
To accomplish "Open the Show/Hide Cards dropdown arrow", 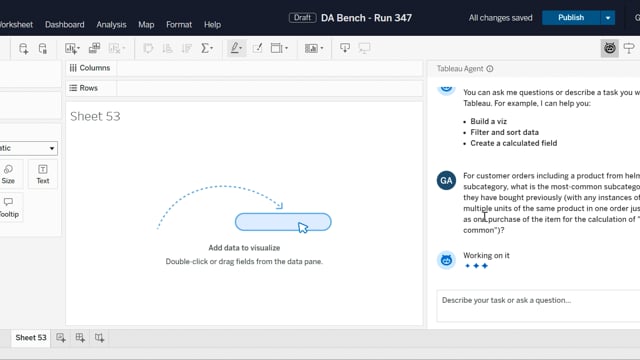I will [322, 49].
